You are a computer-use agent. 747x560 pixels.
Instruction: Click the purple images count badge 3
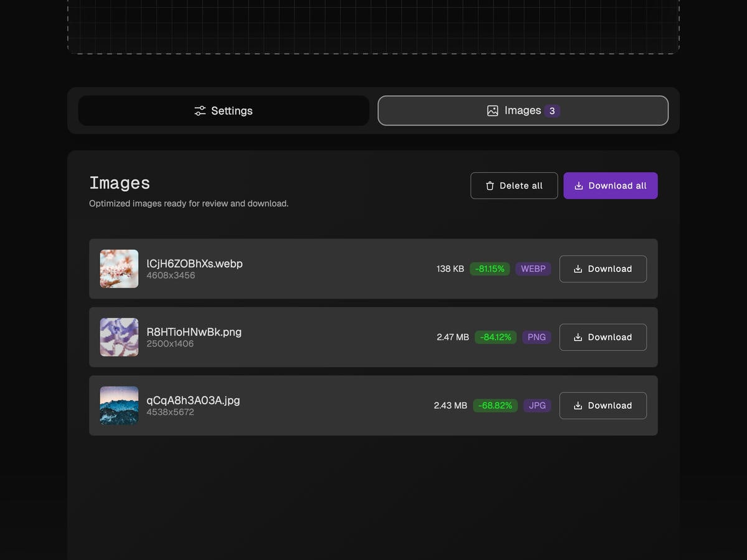point(552,111)
